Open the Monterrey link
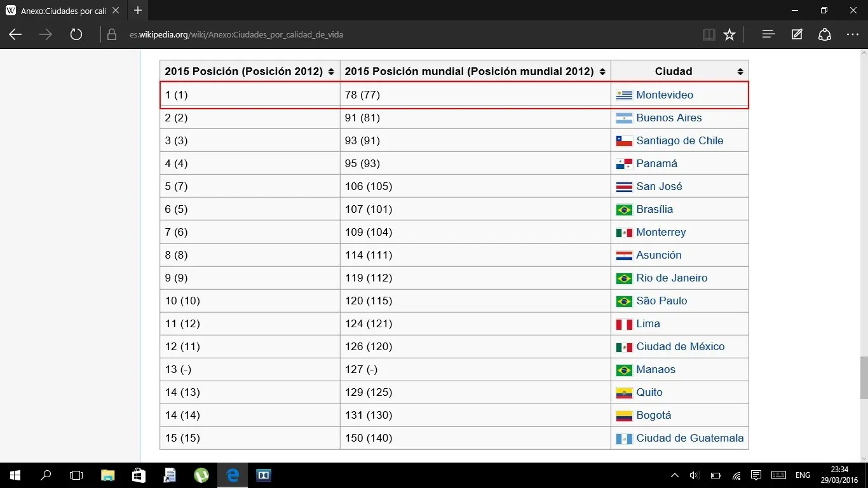This screenshot has width=868, height=488. 661,232
